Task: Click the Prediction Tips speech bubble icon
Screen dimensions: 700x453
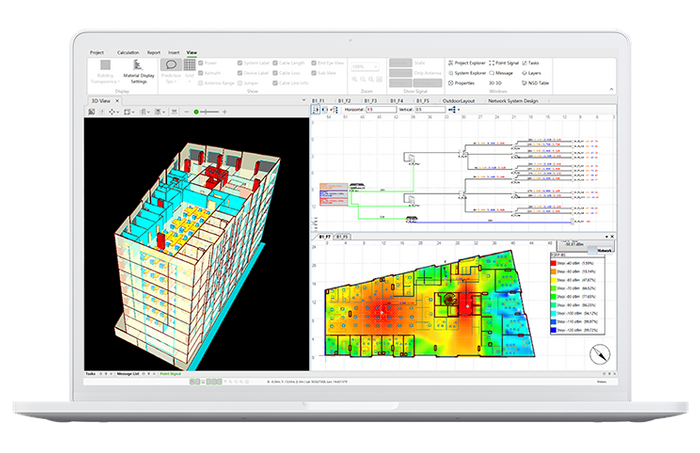Action: (x=171, y=64)
